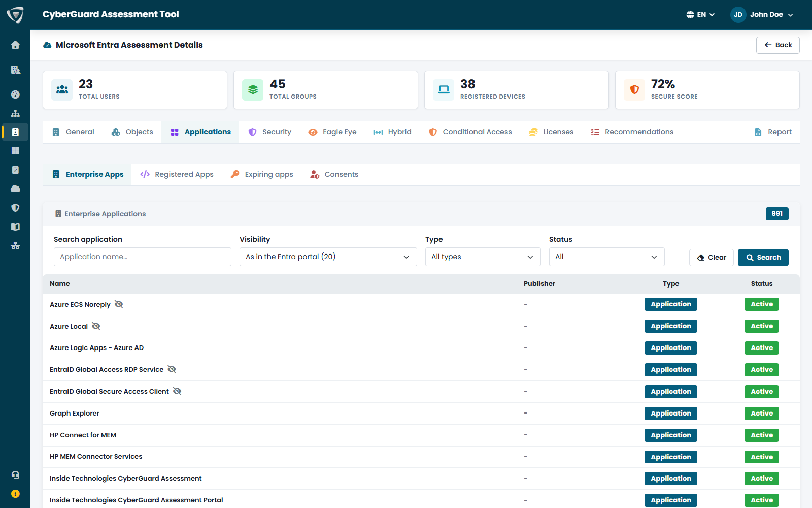Open the home icon in the sidebar
812x508 pixels.
(x=15, y=45)
